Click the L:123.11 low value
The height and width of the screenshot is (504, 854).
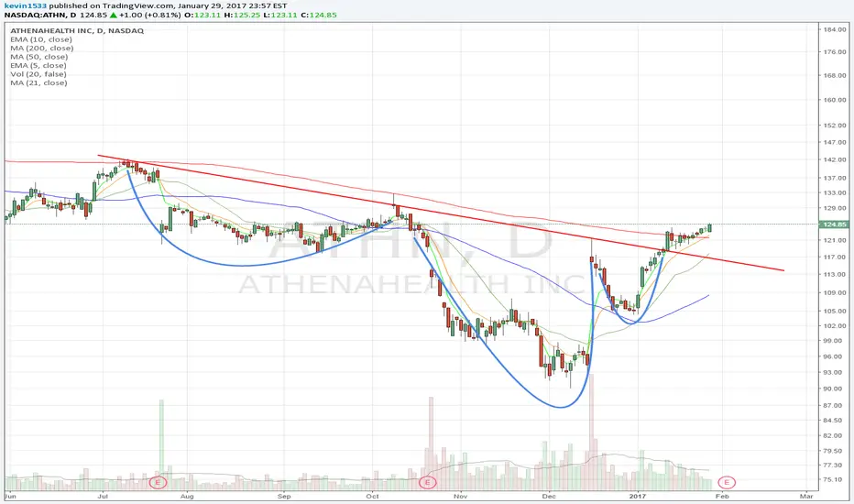pyautogui.click(x=280, y=15)
